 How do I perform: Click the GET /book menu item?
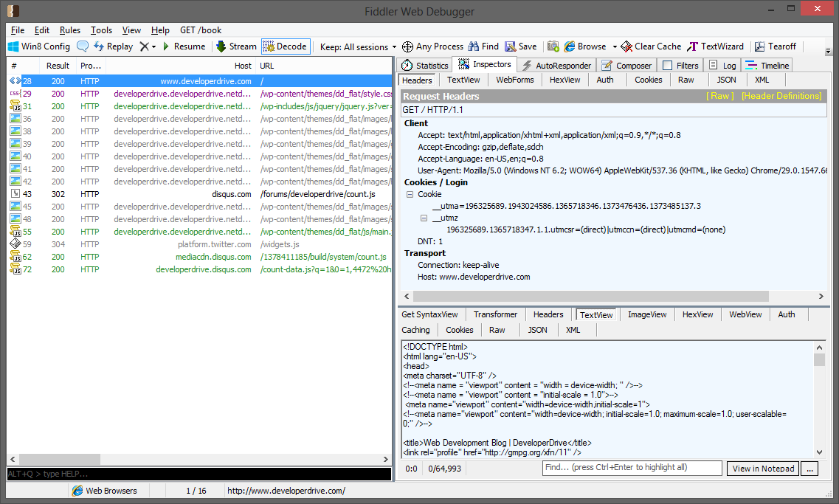(x=201, y=30)
